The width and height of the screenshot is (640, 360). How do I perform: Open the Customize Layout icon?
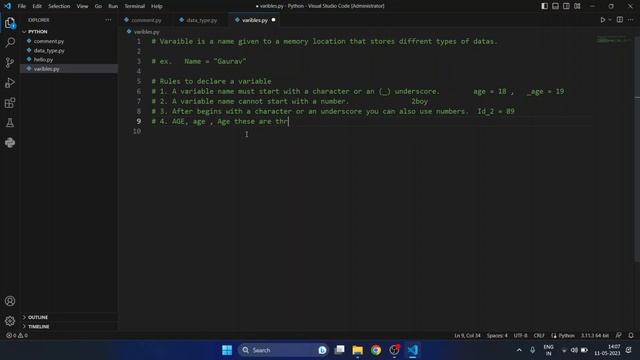577,6
